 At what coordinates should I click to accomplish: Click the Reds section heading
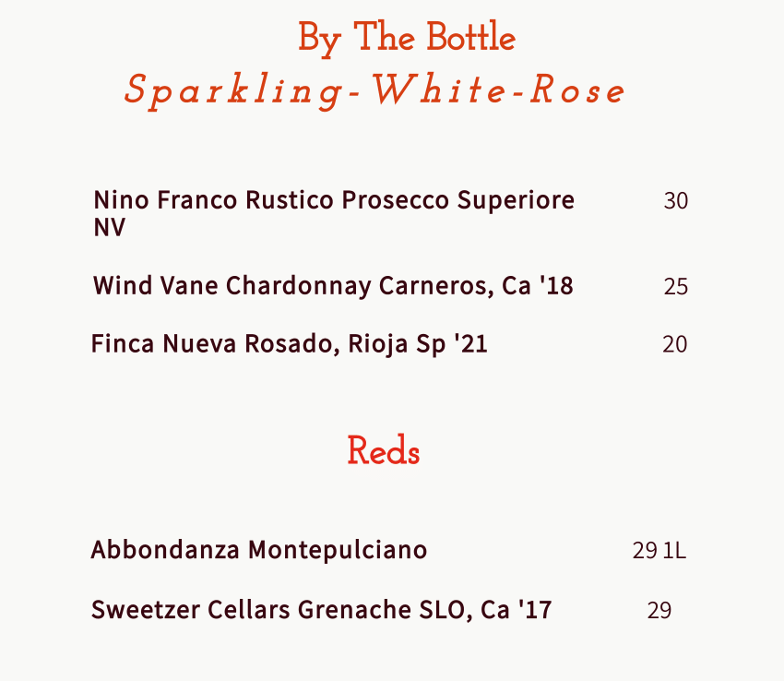(x=384, y=450)
